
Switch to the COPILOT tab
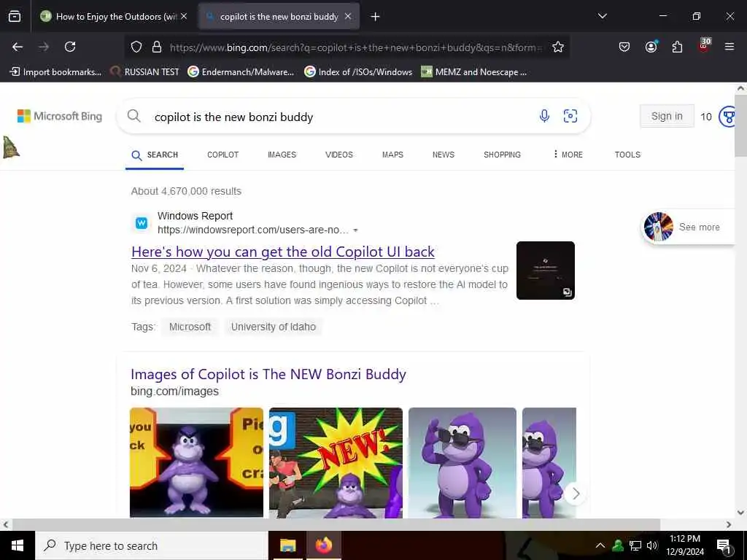click(x=223, y=155)
